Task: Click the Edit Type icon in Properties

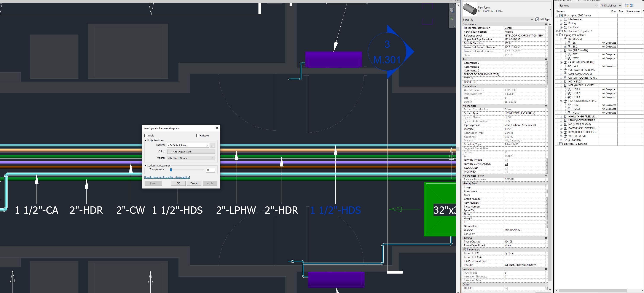Action: (537, 19)
